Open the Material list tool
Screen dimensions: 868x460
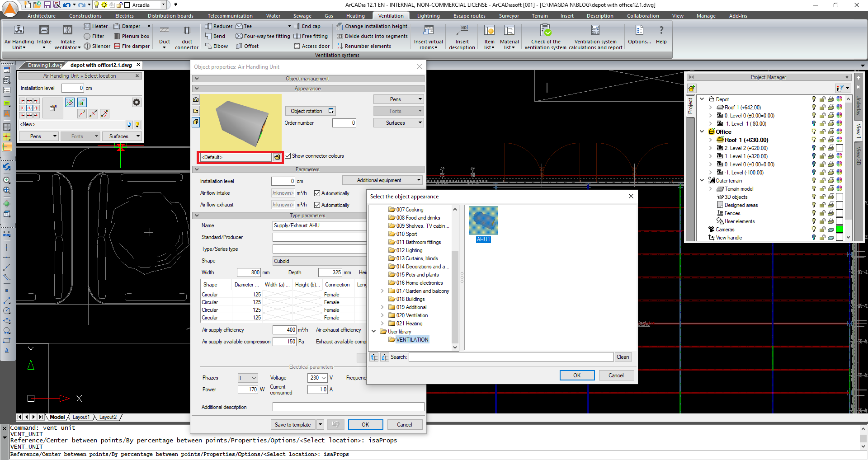(x=509, y=37)
